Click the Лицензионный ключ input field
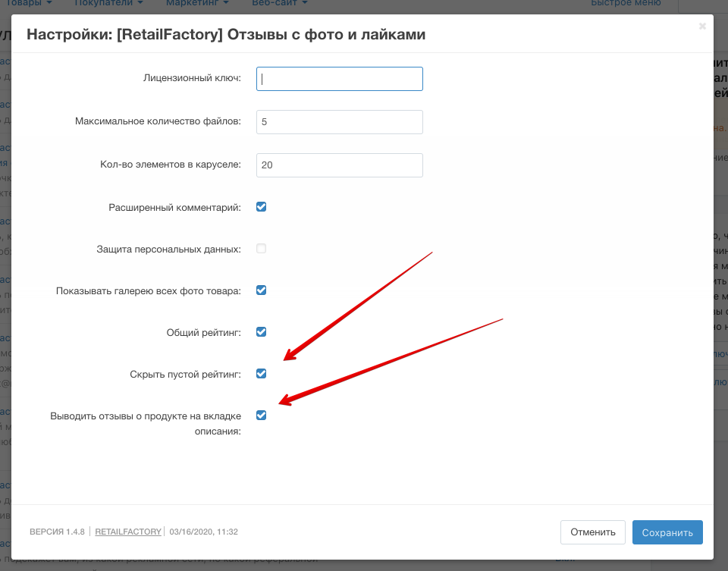The image size is (728, 571). (339, 79)
